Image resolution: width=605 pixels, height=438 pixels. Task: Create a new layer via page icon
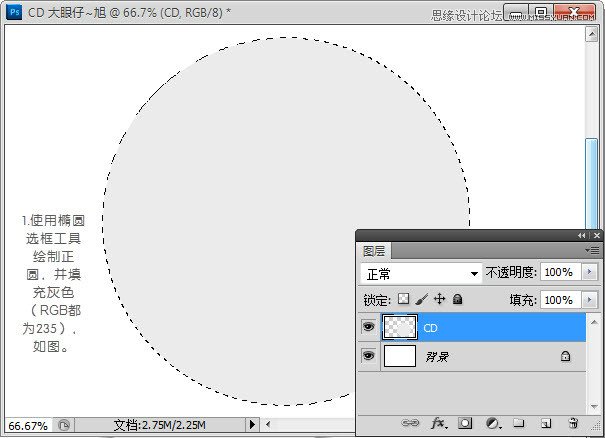click(x=546, y=423)
